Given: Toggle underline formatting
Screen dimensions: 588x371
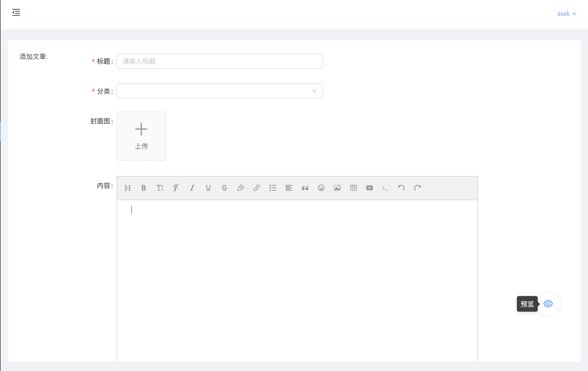Looking at the screenshot, I should [x=208, y=188].
